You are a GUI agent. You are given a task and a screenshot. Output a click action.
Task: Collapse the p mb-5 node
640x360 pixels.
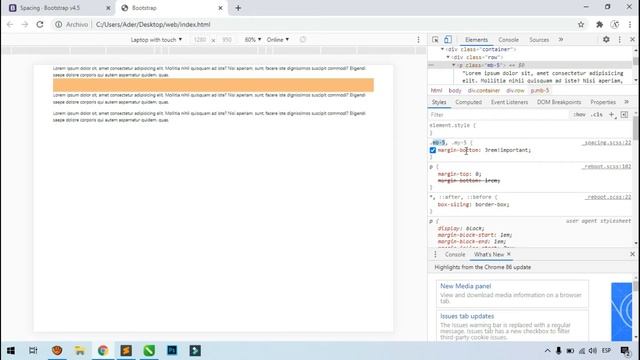pos(454,65)
